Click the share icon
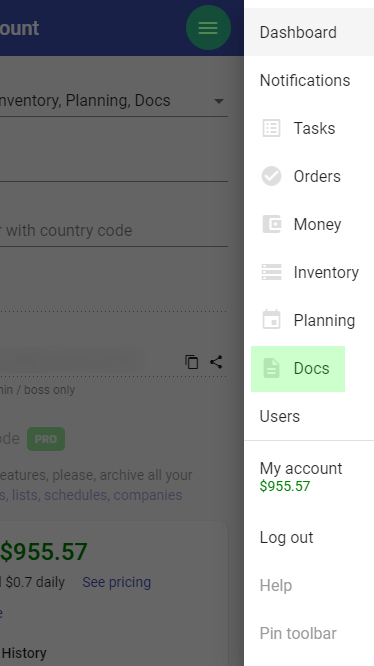The width and height of the screenshot is (374, 666). [216, 362]
